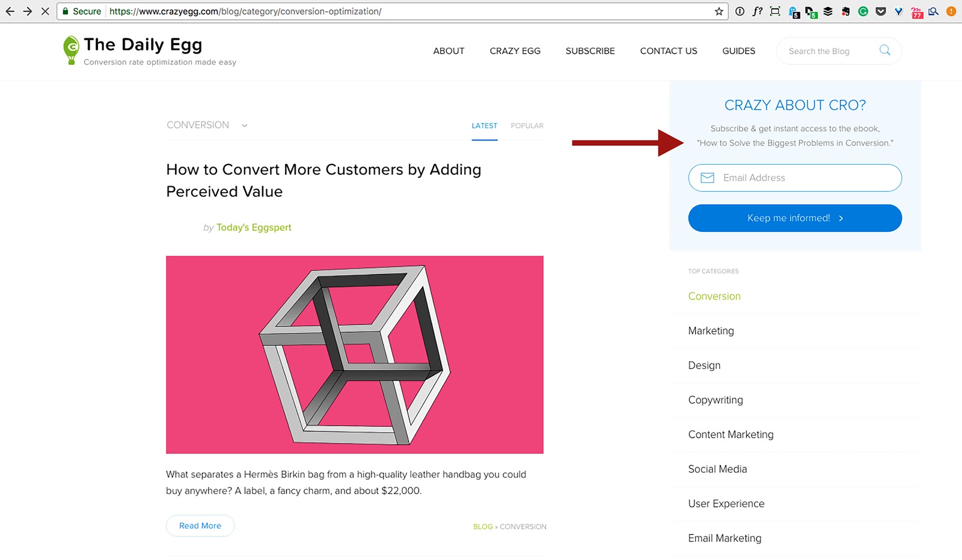Click the impossible cube article image
962x560 pixels.
pyautogui.click(x=355, y=355)
